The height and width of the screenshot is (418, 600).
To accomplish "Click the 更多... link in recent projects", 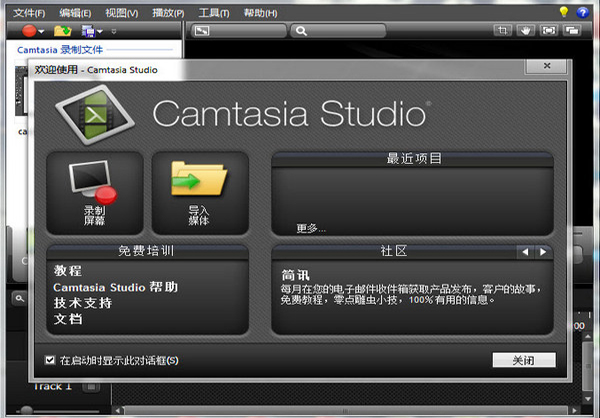I will coord(311,229).
